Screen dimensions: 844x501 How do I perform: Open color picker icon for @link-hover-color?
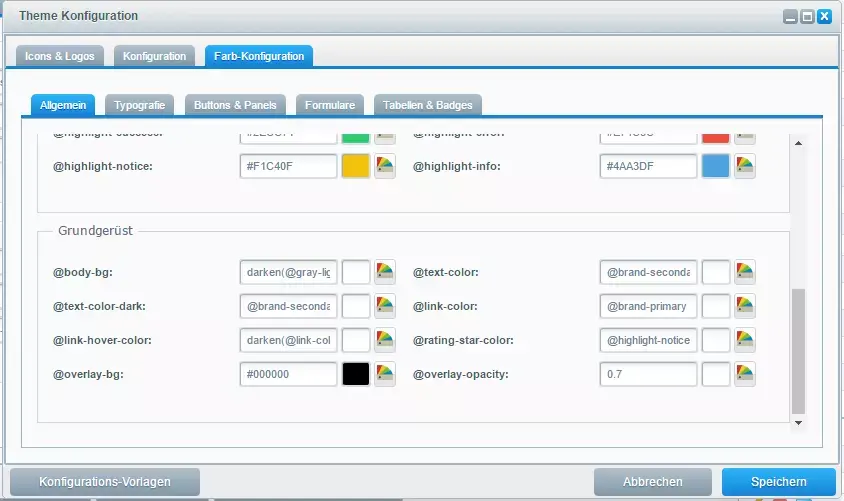[x=385, y=340]
